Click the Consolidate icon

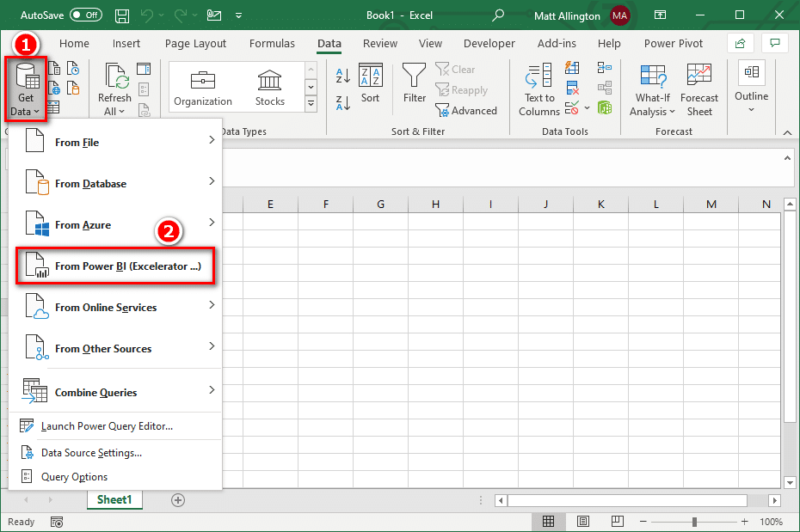tap(605, 67)
